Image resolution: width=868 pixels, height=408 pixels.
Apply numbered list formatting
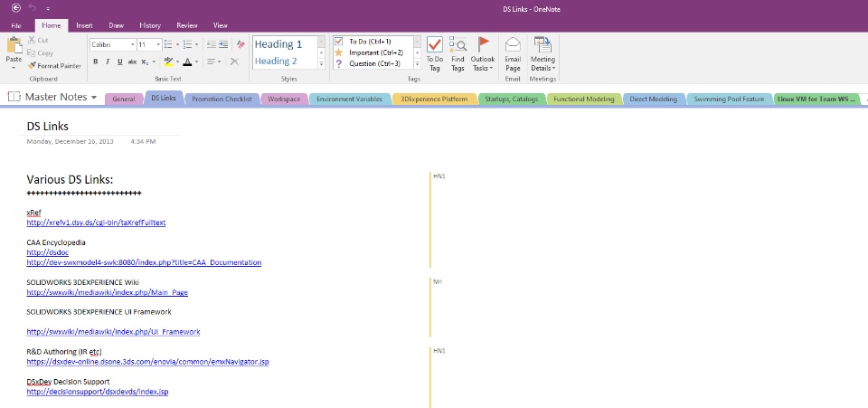(187, 45)
